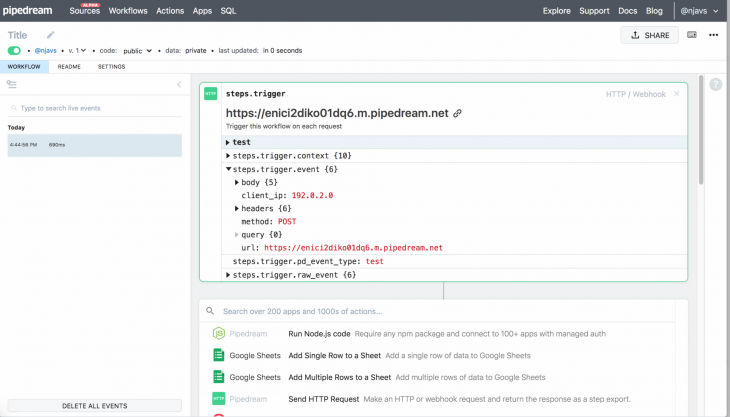Open the code visibility public dropdown
730x417 pixels.
click(x=137, y=50)
